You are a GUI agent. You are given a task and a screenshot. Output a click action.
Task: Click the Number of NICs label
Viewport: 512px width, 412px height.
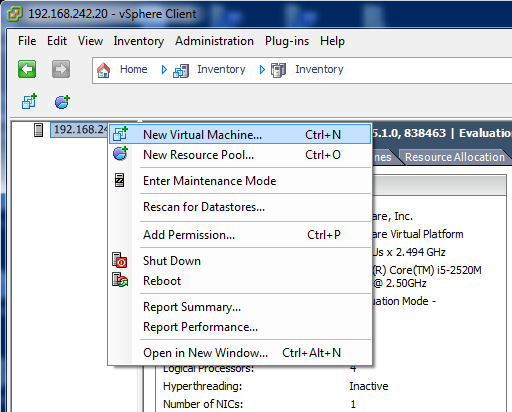[203, 404]
